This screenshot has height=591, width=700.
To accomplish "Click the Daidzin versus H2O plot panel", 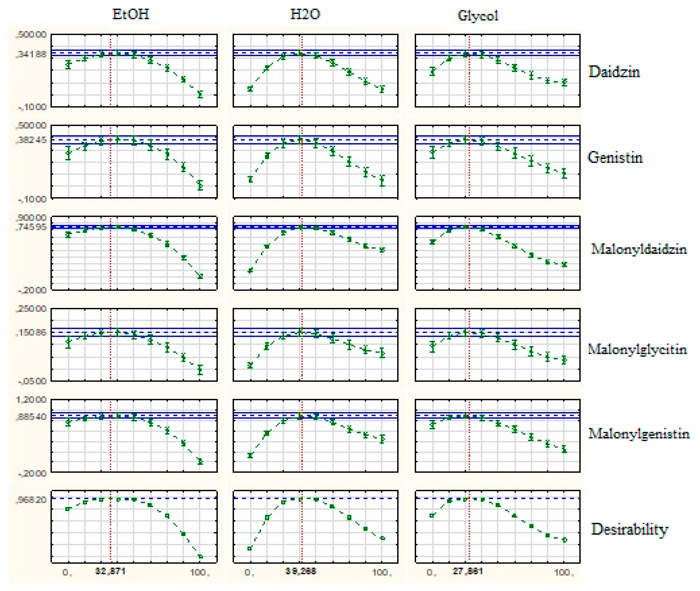I will click(x=316, y=71).
